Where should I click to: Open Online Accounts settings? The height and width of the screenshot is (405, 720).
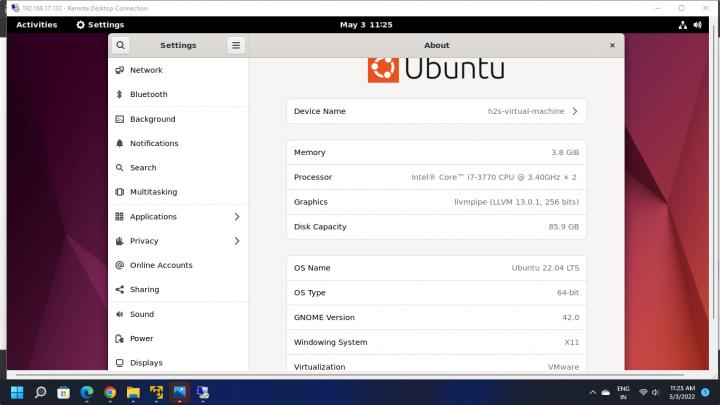coord(179,265)
